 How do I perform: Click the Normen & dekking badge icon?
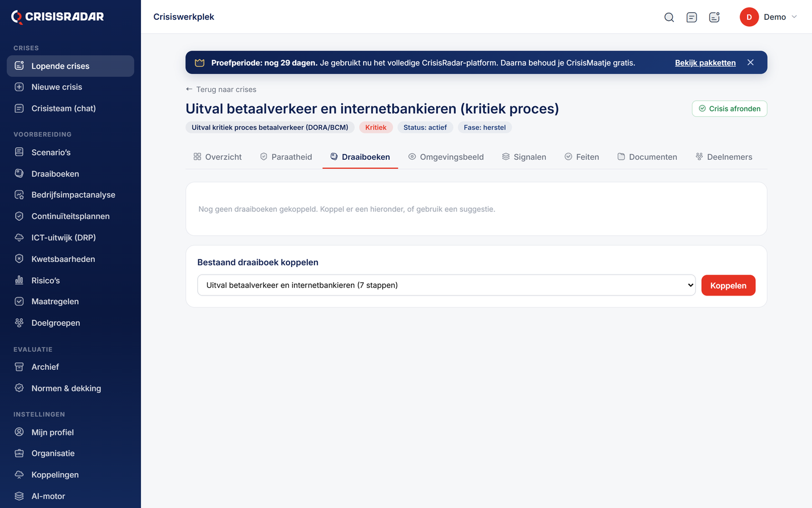point(19,388)
